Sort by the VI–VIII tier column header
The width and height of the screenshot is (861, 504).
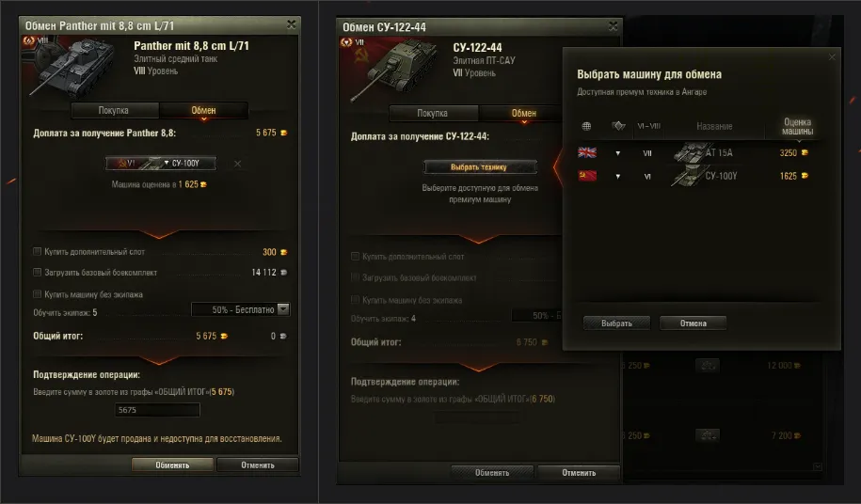(x=648, y=126)
